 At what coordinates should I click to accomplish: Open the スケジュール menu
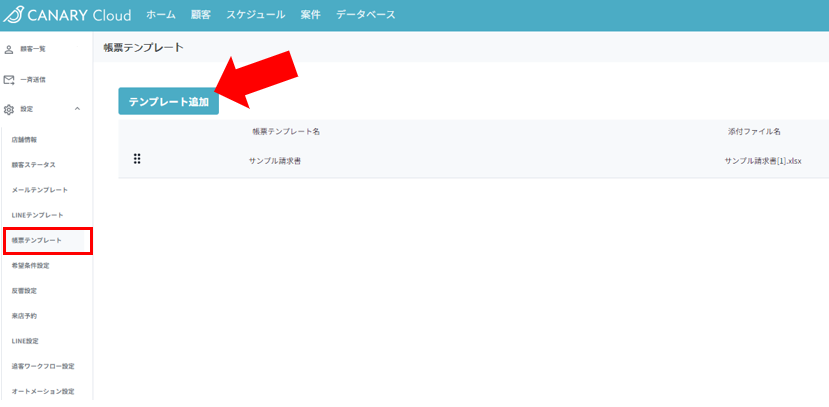tap(256, 15)
